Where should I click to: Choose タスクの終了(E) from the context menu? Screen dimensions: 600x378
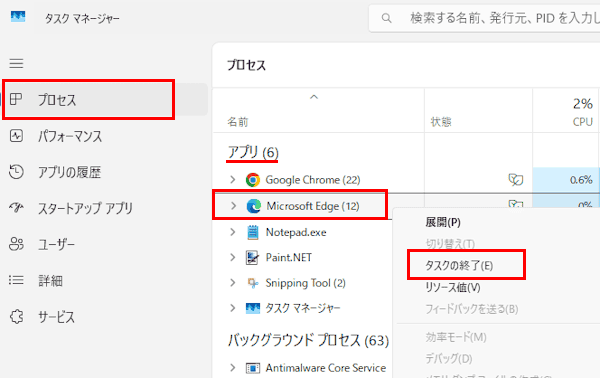(459, 265)
